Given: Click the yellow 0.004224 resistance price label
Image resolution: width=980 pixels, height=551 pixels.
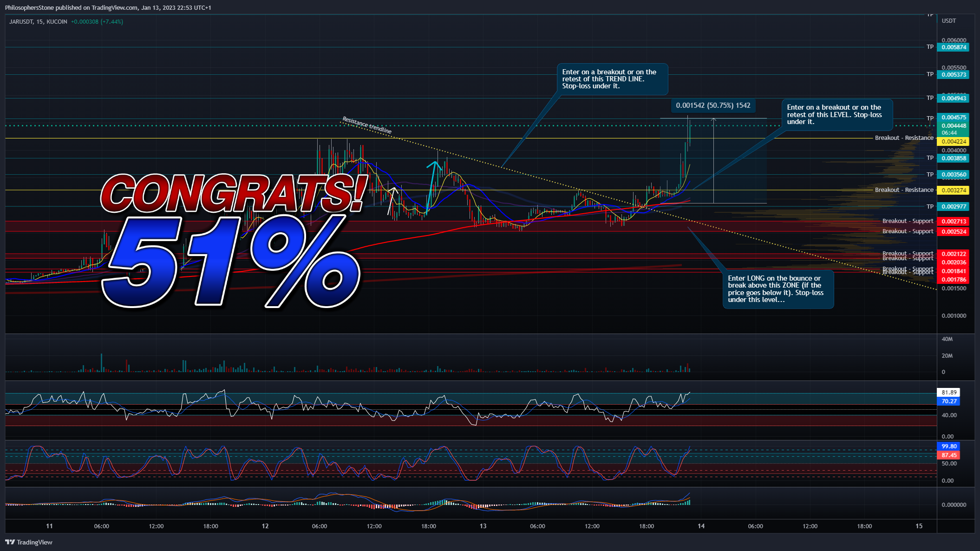Looking at the screenshot, I should click(x=953, y=142).
